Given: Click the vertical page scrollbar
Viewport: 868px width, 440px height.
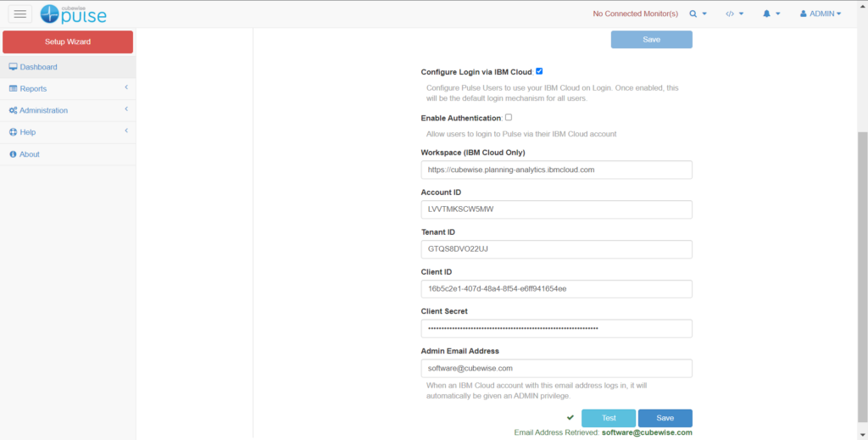Looking at the screenshot, I should pos(862,276).
